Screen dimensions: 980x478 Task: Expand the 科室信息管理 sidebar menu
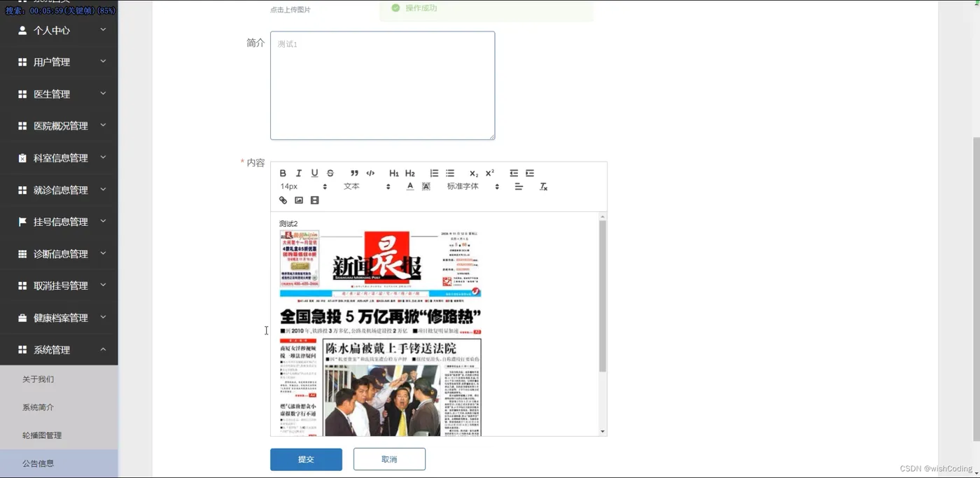(x=59, y=158)
